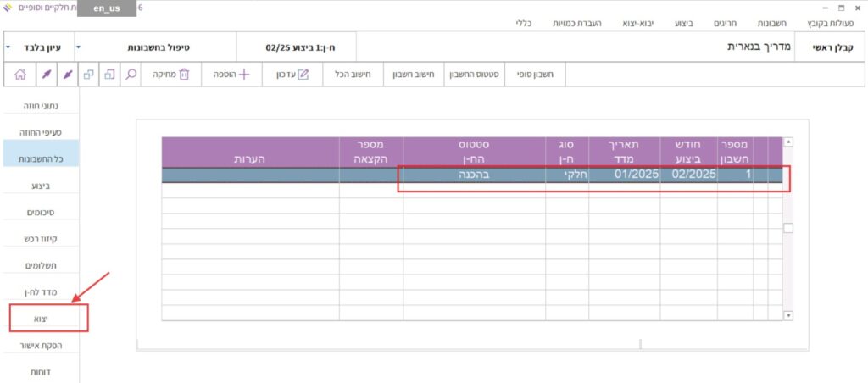The width and height of the screenshot is (868, 383).
Task: Click the overlapping windows icon
Action: 89,75
